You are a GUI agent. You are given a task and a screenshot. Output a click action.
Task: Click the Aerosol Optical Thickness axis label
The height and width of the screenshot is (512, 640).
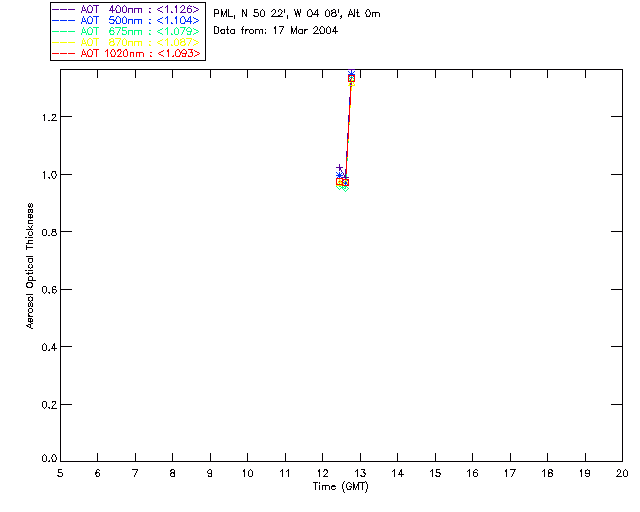click(30, 266)
